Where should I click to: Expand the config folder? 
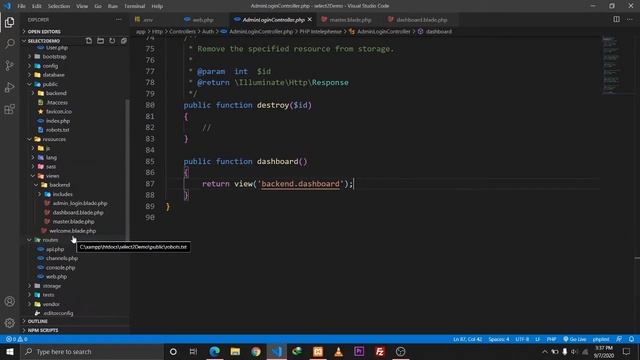point(50,66)
